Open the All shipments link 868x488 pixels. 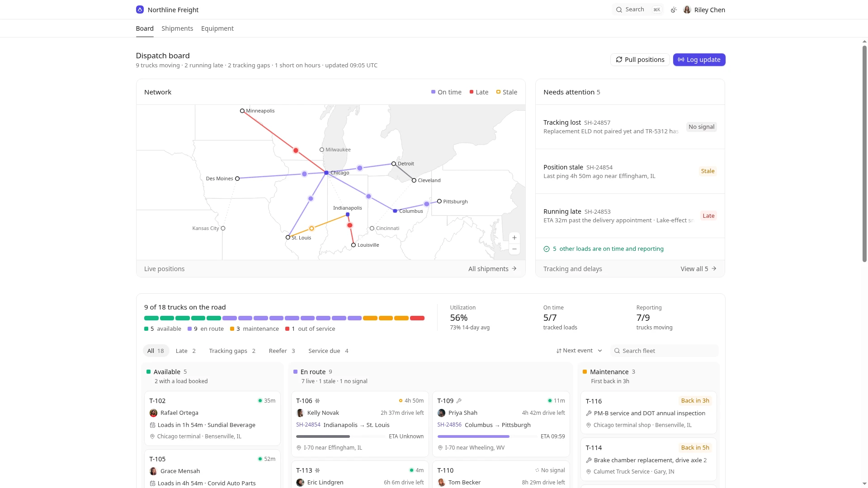click(x=492, y=269)
